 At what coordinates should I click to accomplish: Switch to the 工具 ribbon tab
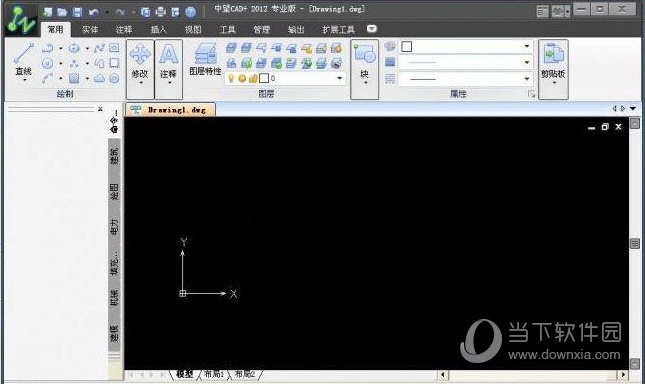pos(227,29)
